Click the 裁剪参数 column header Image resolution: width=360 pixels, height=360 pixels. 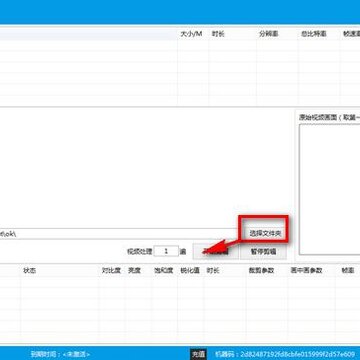pos(267,270)
